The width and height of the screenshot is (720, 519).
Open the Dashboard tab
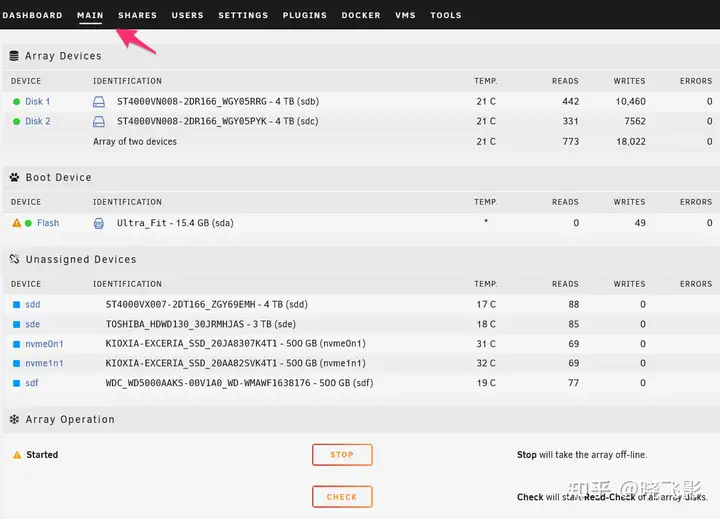click(32, 15)
